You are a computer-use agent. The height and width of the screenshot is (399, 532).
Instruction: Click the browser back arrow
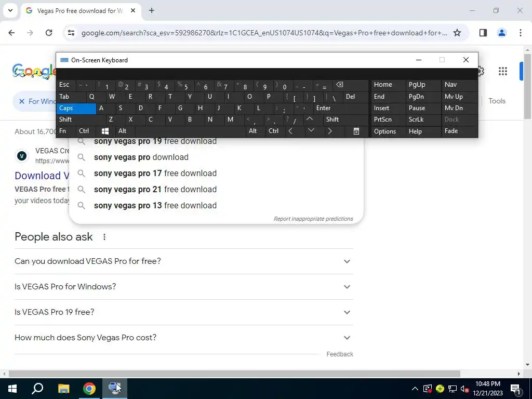point(11,33)
